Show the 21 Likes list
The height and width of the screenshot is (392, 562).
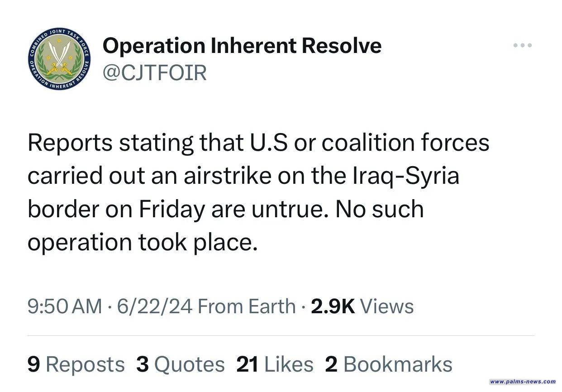(275, 364)
